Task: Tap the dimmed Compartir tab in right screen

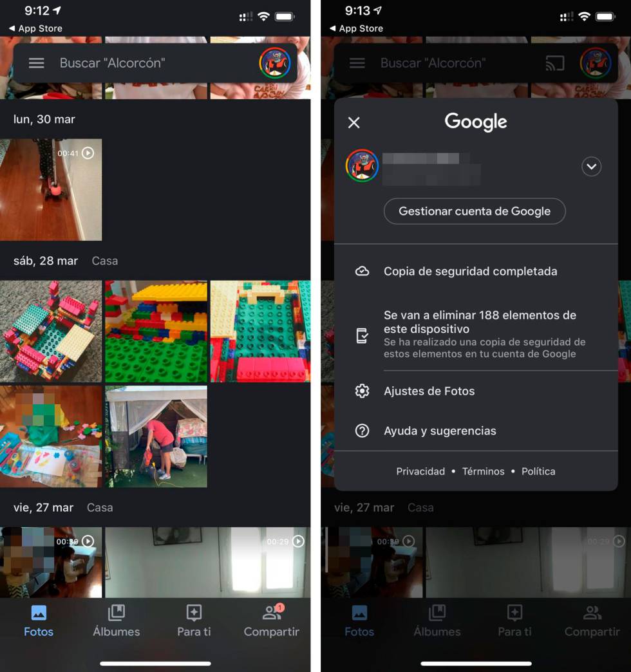Action: pos(592,621)
